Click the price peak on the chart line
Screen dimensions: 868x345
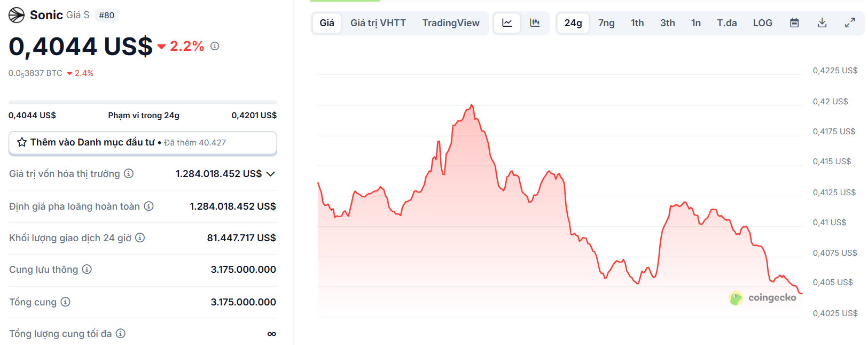472,105
